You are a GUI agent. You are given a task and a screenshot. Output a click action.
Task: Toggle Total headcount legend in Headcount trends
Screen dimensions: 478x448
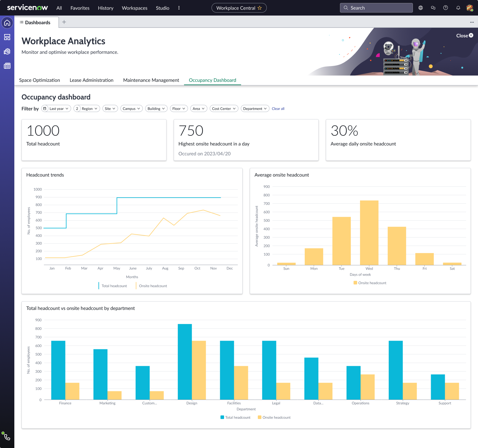pos(113,286)
